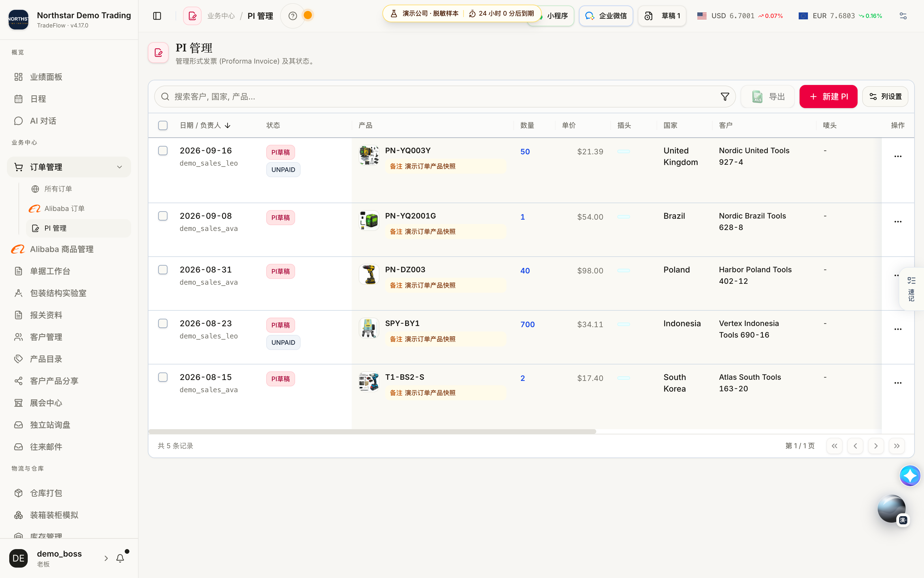Viewport: 924px width, 578px height.
Task: Open row actions for SPY-BY1
Action: [898, 329]
